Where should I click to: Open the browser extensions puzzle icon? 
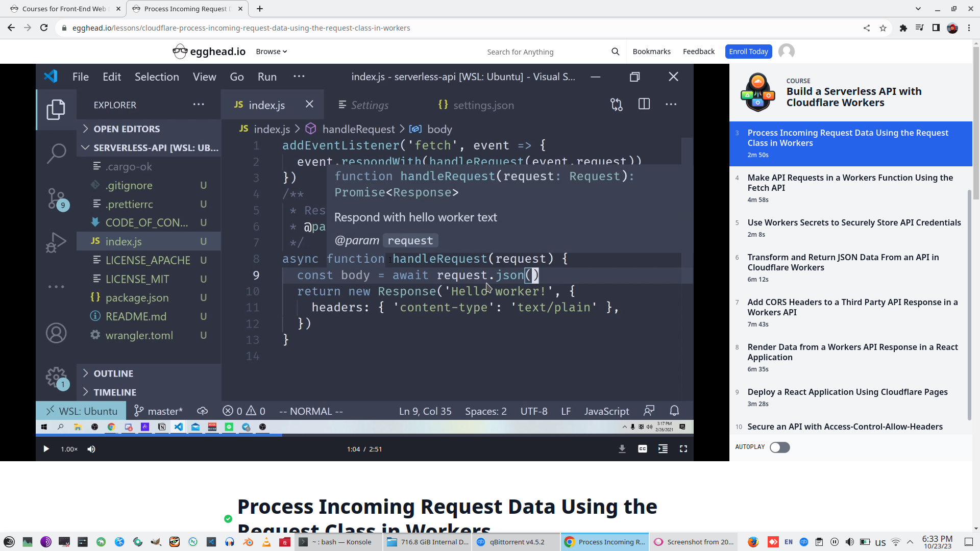pyautogui.click(x=903, y=28)
